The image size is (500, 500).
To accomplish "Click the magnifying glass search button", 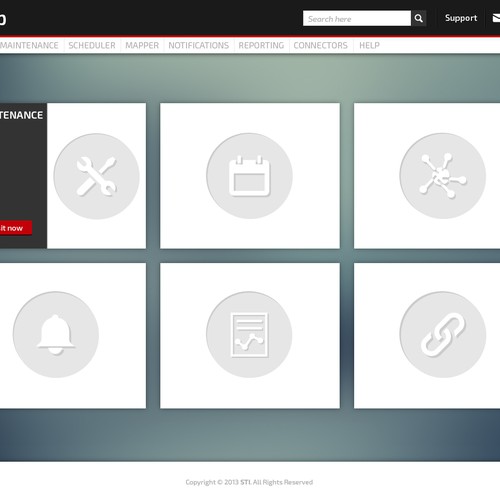I will coord(419,18).
